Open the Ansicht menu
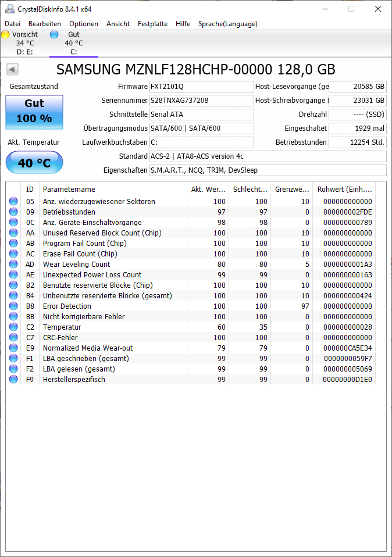 coord(118,24)
